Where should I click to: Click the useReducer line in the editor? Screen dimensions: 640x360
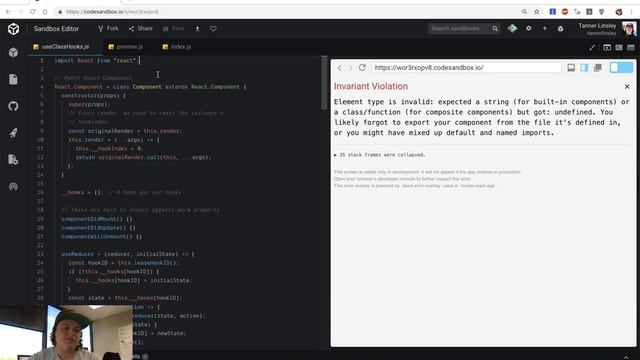[x=128, y=254]
